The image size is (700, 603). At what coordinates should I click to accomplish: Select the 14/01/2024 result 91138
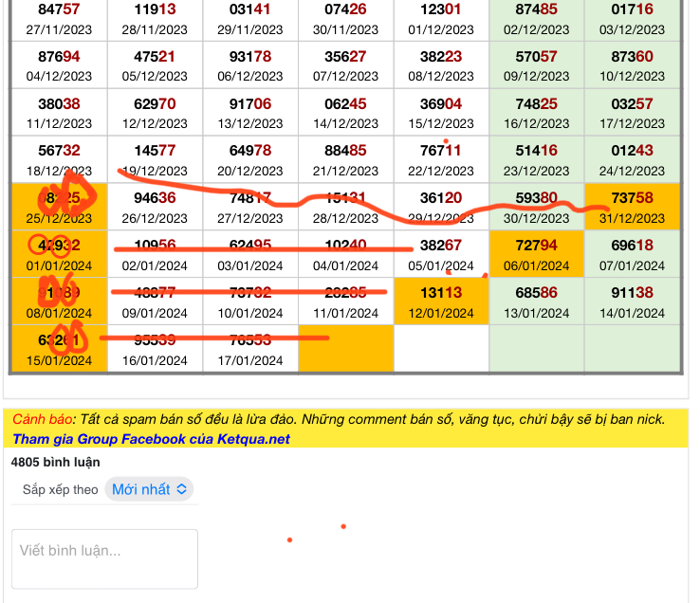pyautogui.click(x=633, y=301)
